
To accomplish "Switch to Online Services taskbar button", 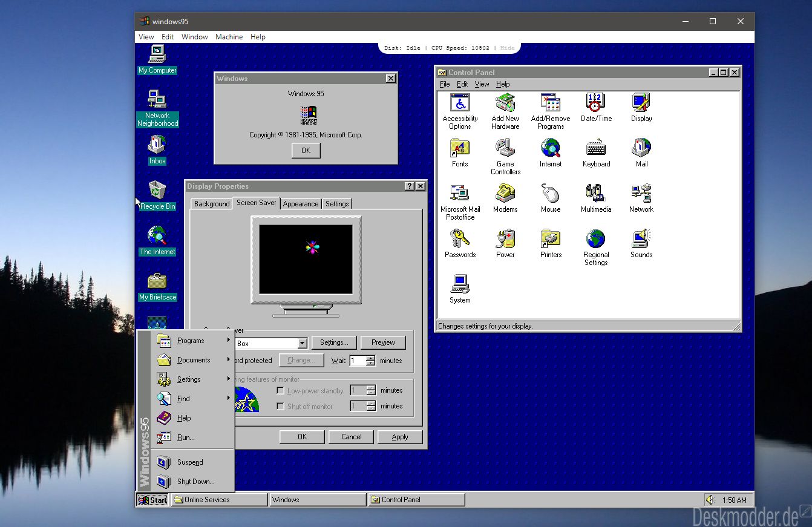I will (x=219, y=500).
